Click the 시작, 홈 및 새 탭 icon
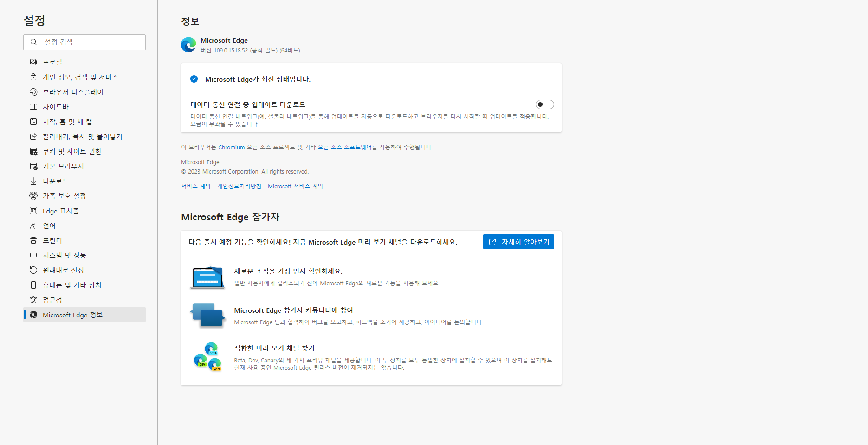The width and height of the screenshot is (868, 445). click(33, 122)
